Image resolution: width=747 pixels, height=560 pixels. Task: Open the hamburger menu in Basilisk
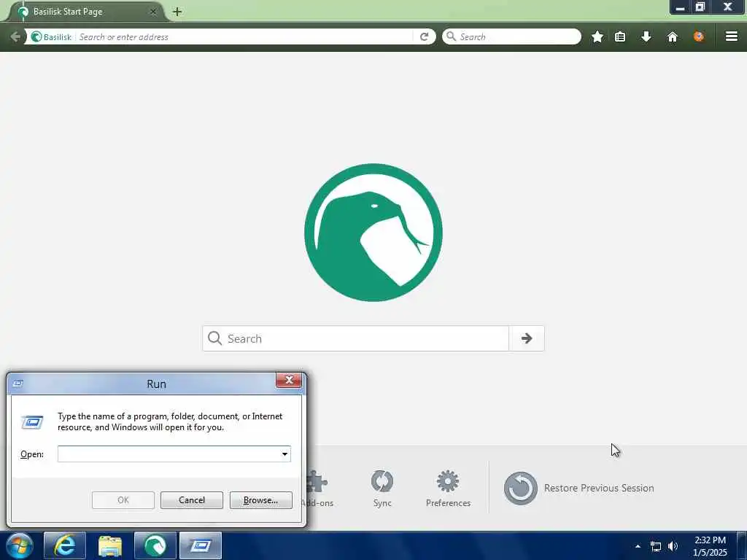pyautogui.click(x=731, y=36)
